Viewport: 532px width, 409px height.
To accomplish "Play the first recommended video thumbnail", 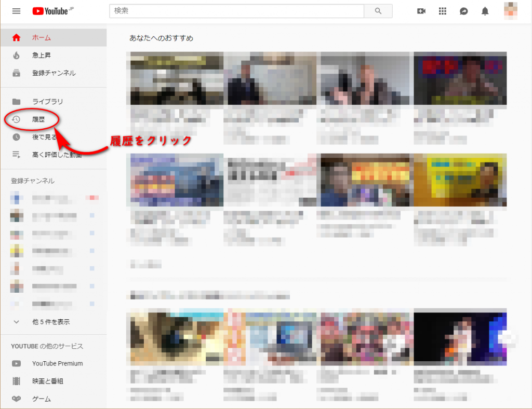I will 176,78.
